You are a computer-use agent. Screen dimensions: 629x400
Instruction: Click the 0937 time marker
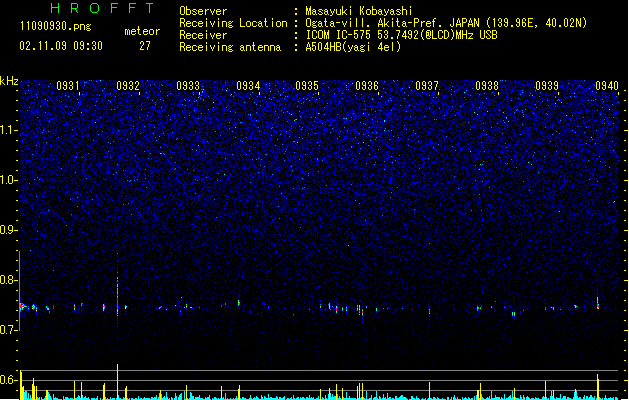tap(427, 86)
